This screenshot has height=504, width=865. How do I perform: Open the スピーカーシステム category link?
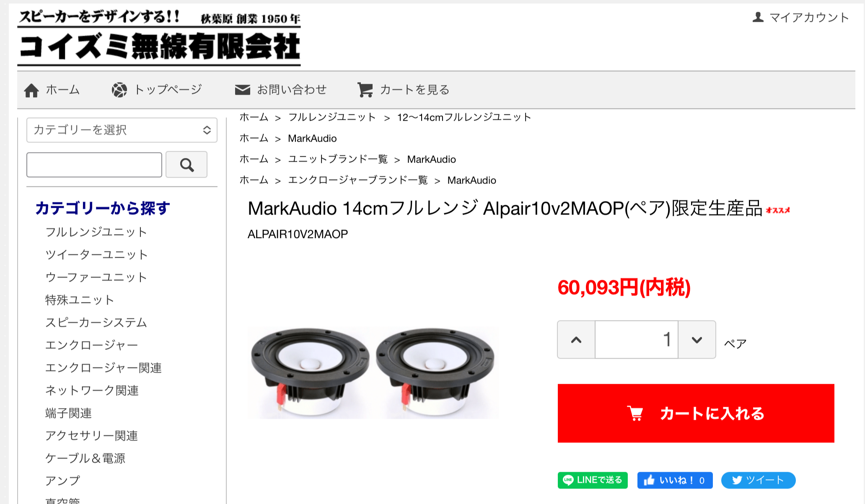96,323
